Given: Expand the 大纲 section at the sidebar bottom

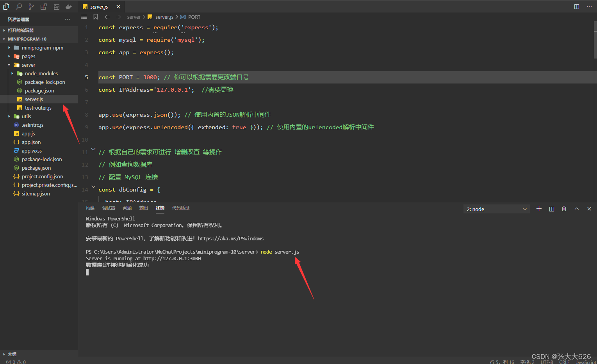Looking at the screenshot, I should click(12, 354).
